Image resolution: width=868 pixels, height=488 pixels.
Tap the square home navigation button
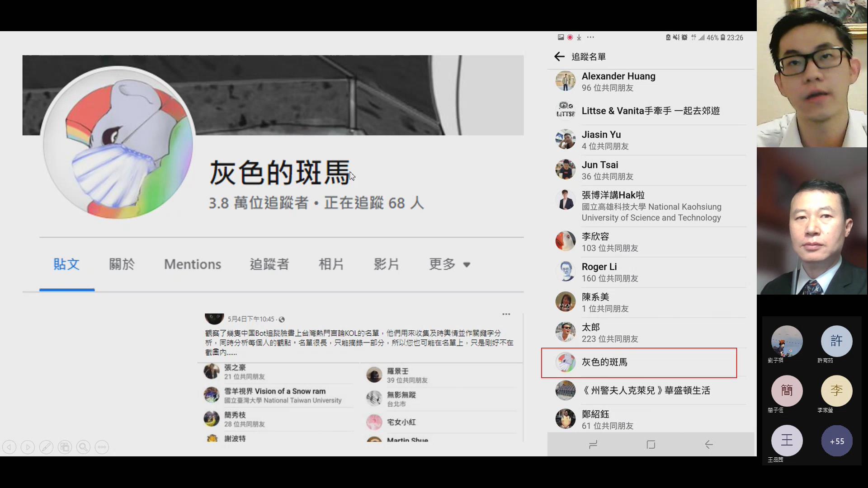click(x=651, y=445)
